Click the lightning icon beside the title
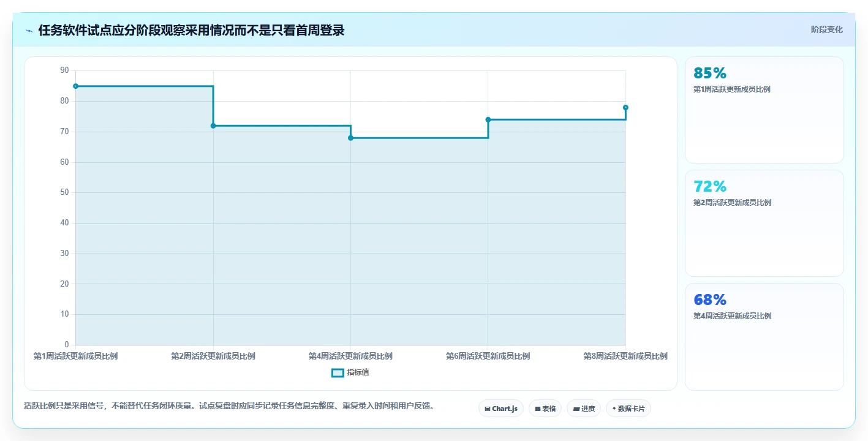Image resolution: width=868 pixels, height=441 pixels. pos(29,31)
